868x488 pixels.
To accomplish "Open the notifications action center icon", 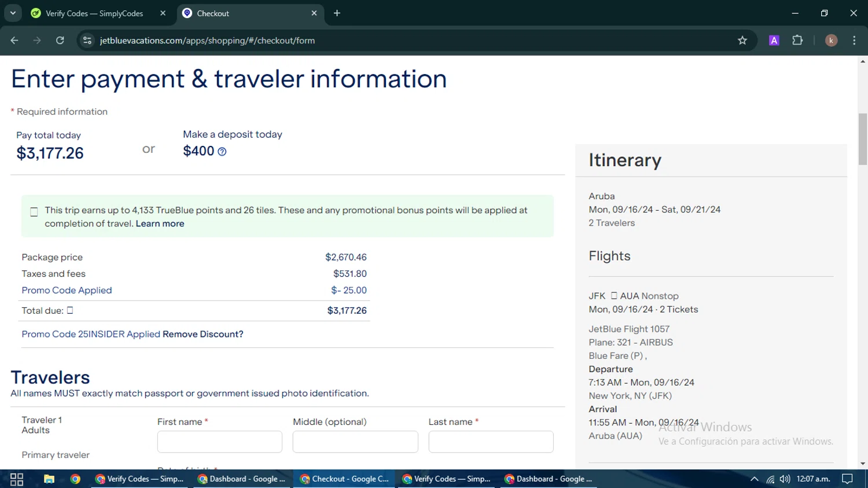I will [x=847, y=479].
